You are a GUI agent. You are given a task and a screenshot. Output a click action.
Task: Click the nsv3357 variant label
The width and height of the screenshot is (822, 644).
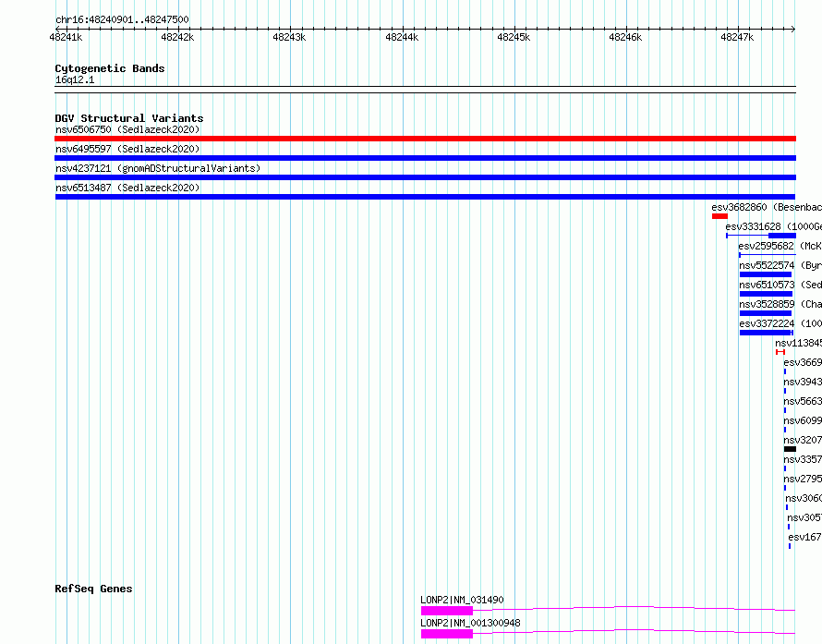[x=803, y=459]
